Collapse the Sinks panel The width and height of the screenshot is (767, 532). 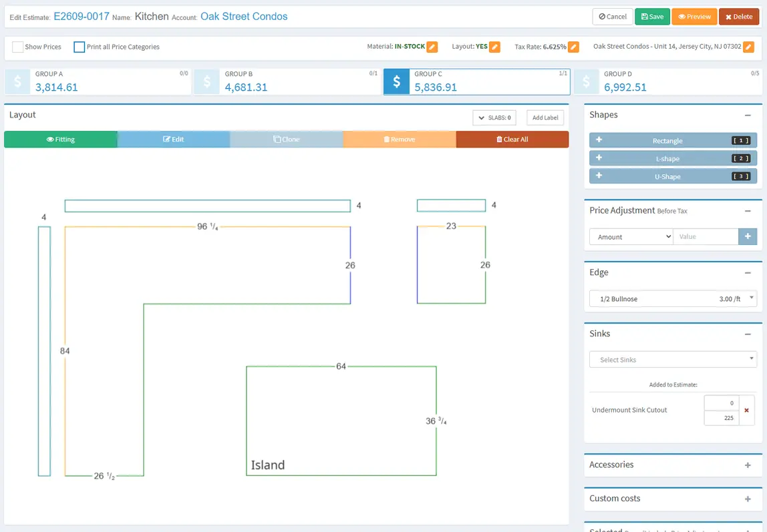[748, 334]
